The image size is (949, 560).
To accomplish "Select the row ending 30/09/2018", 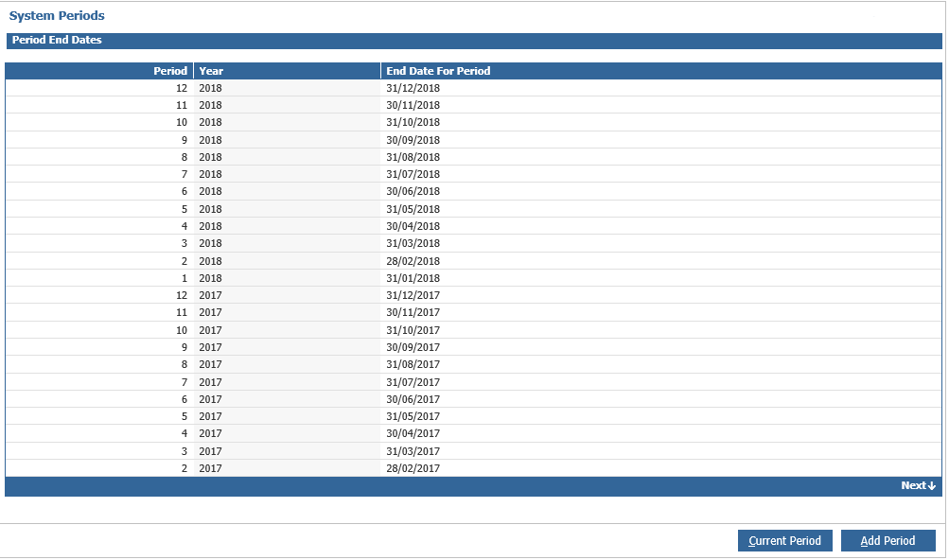I will tap(378, 139).
